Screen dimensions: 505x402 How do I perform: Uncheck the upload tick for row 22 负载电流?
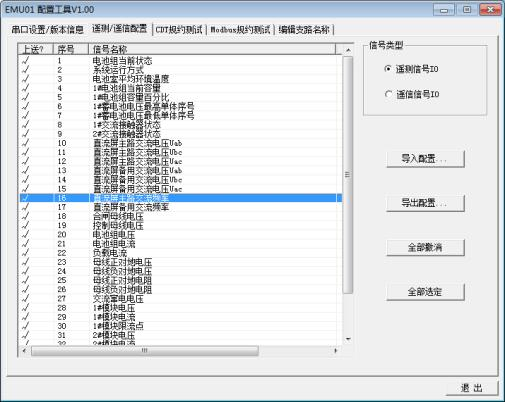click(x=25, y=253)
